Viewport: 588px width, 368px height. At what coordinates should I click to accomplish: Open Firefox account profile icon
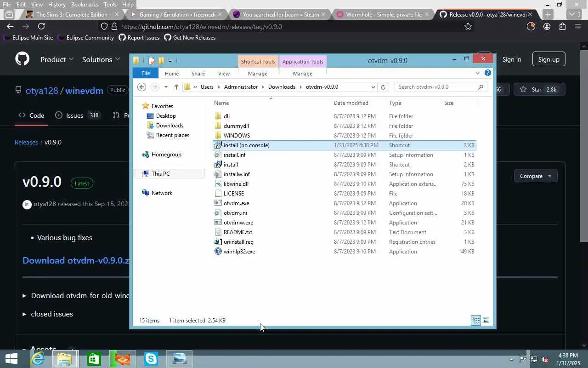[547, 27]
